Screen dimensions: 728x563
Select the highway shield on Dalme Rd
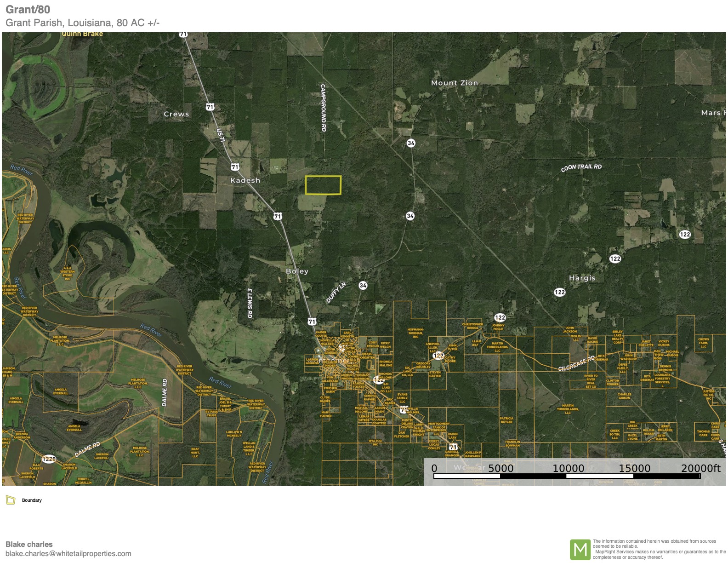(x=49, y=459)
